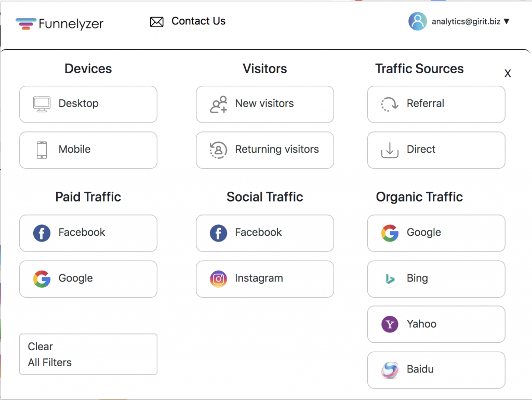
Task: Click the Mobile phone icon
Action: click(42, 150)
